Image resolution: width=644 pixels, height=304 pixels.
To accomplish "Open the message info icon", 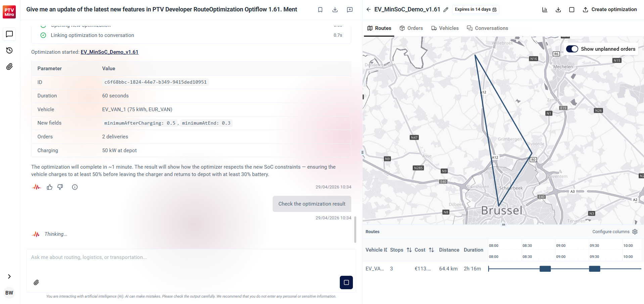I will pyautogui.click(x=75, y=187).
